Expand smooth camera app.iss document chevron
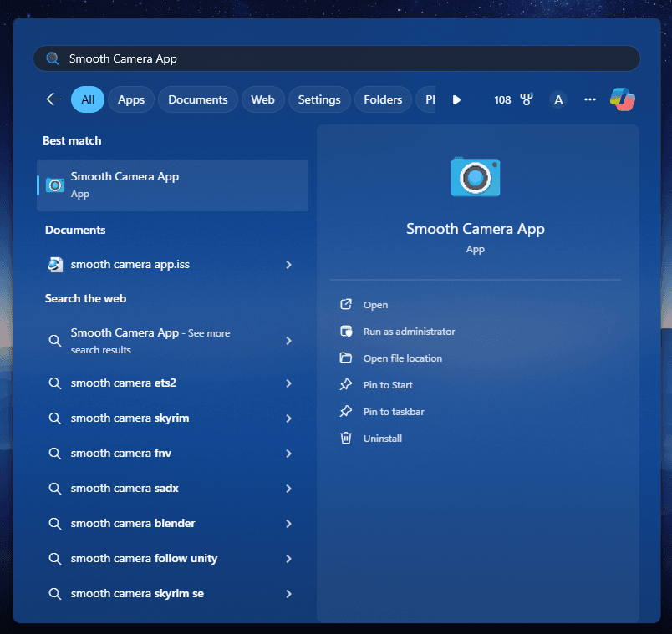 [x=288, y=265]
